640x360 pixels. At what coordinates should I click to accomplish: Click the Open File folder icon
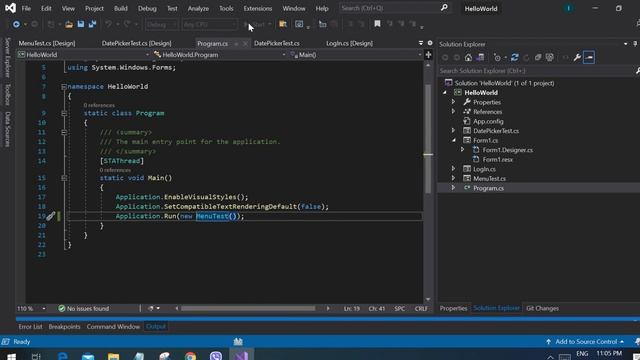[x=69, y=24]
